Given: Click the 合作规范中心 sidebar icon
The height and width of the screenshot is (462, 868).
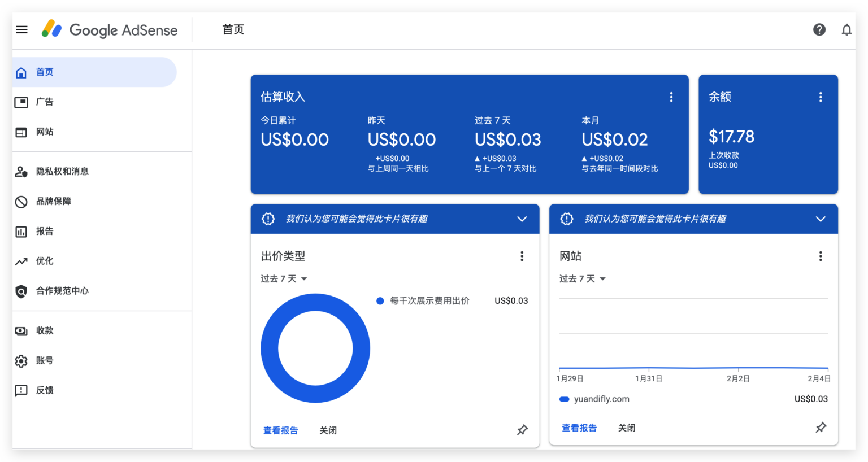Looking at the screenshot, I should point(20,291).
